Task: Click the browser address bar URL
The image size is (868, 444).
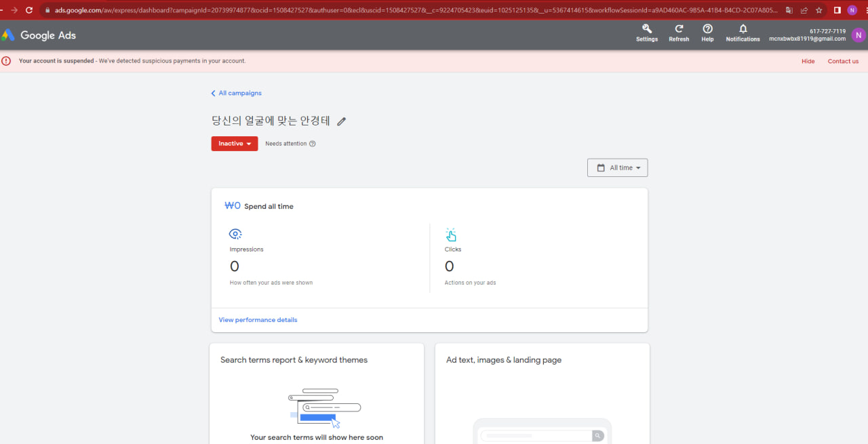Action: click(407, 10)
